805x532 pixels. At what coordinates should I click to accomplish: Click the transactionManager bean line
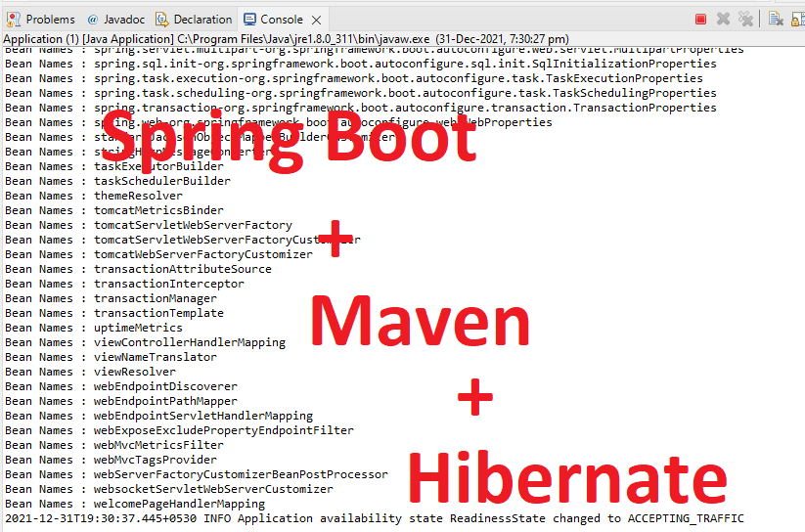[111, 298]
